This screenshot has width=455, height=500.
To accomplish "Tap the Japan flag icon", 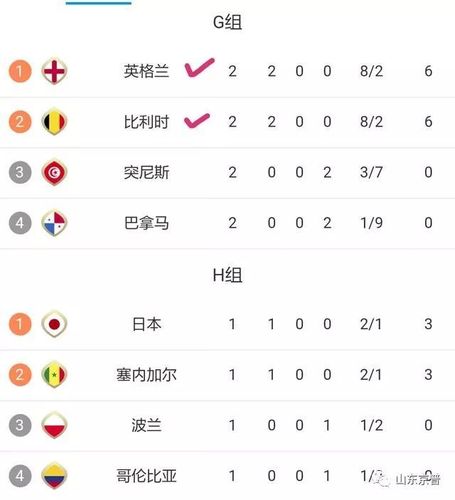I will tap(54, 324).
